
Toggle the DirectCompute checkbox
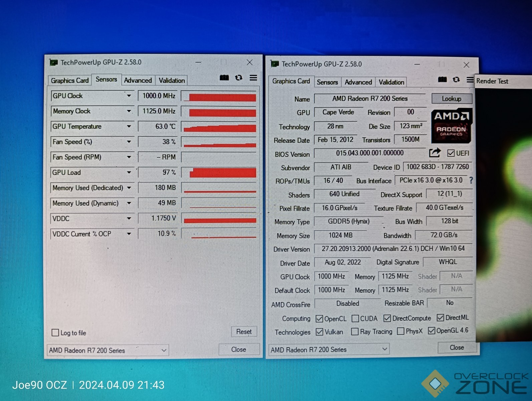point(387,318)
